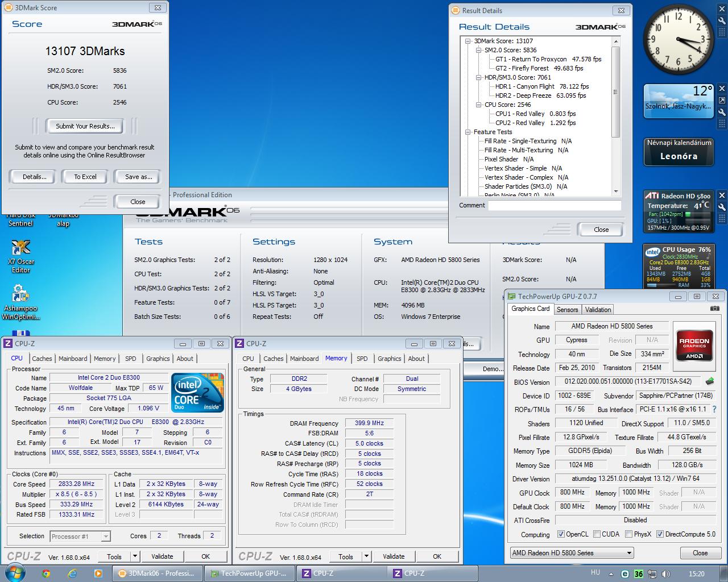Open Internet Explorer from the taskbar

tap(72, 573)
